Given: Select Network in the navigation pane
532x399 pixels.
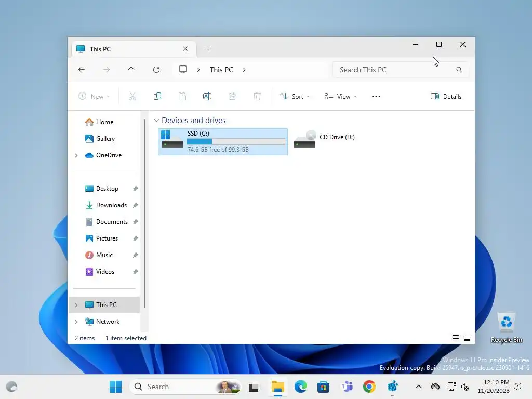Looking at the screenshot, I should pyautogui.click(x=108, y=321).
